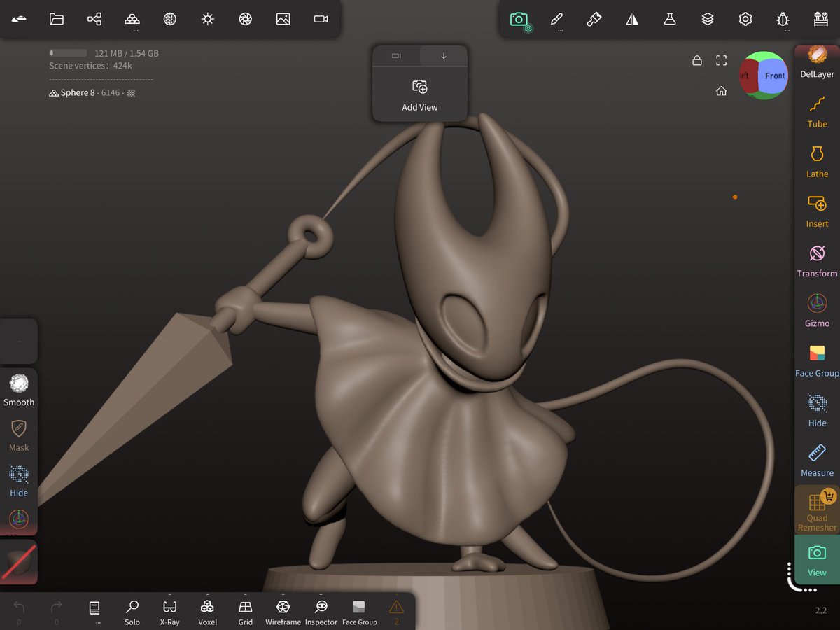Click the Front face of view cube
This screenshot has width=840, height=630.
coord(773,76)
